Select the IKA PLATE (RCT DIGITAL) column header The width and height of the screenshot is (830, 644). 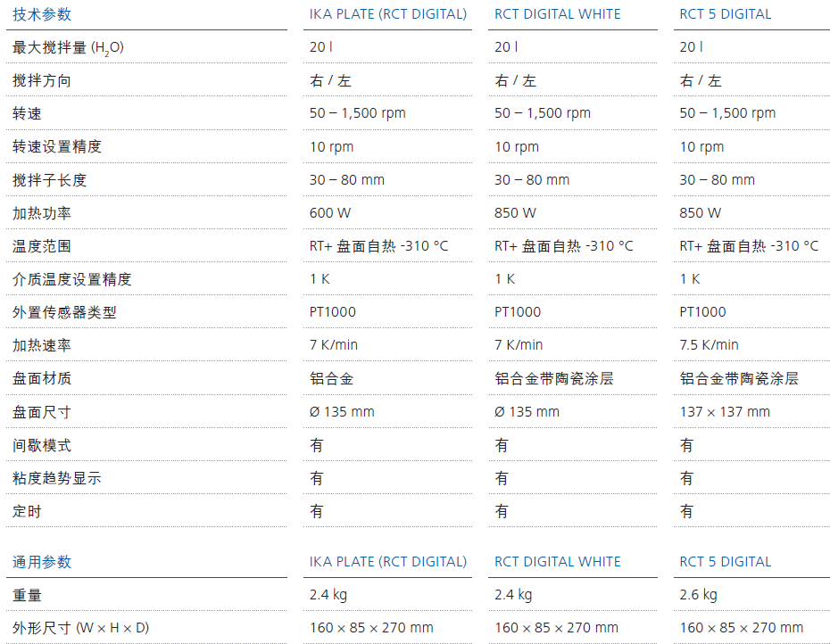(387, 13)
